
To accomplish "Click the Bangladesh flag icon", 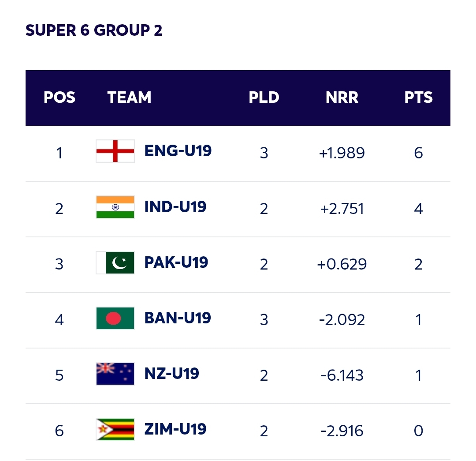I will pyautogui.click(x=115, y=318).
